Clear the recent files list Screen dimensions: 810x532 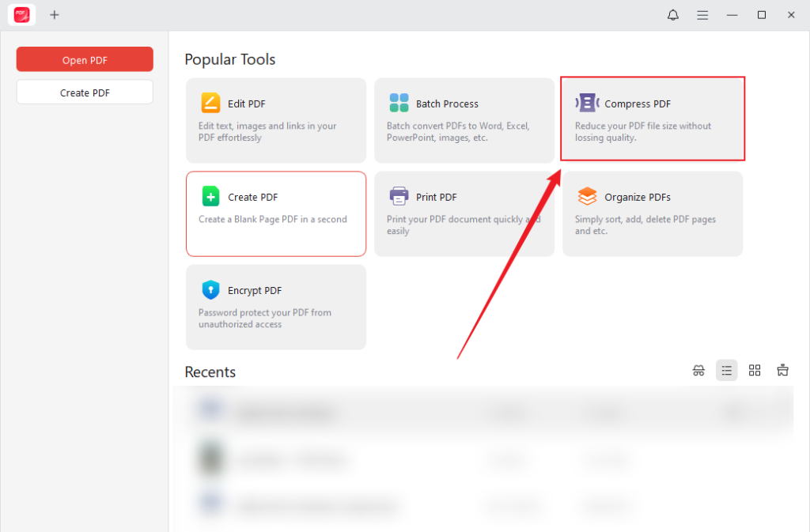(x=782, y=370)
